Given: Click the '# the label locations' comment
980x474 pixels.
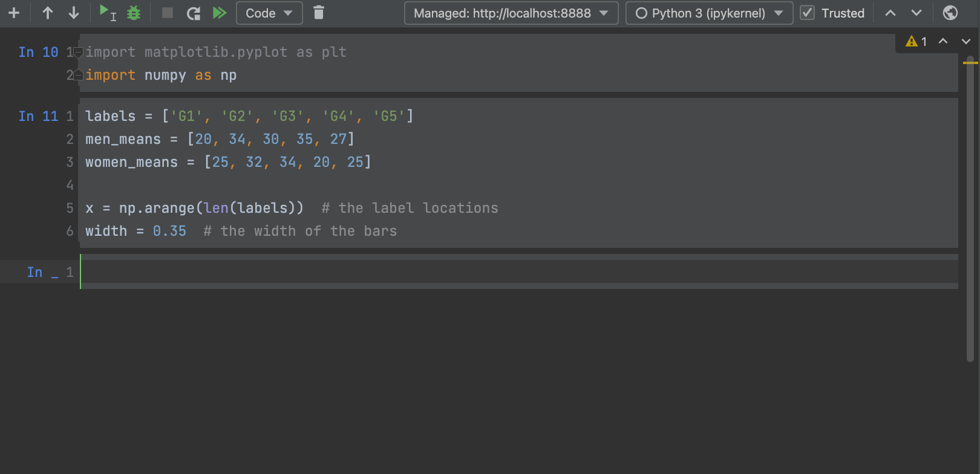Looking at the screenshot, I should [x=410, y=208].
